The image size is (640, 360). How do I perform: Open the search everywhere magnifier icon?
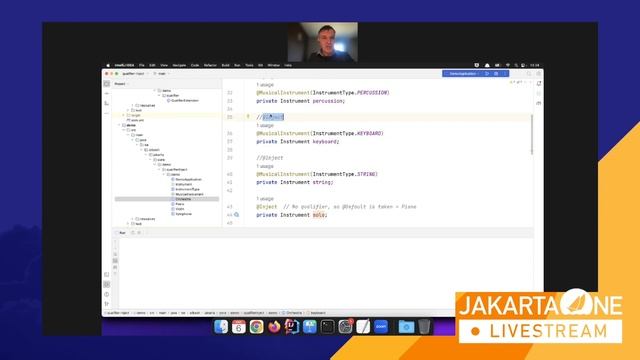529,74
